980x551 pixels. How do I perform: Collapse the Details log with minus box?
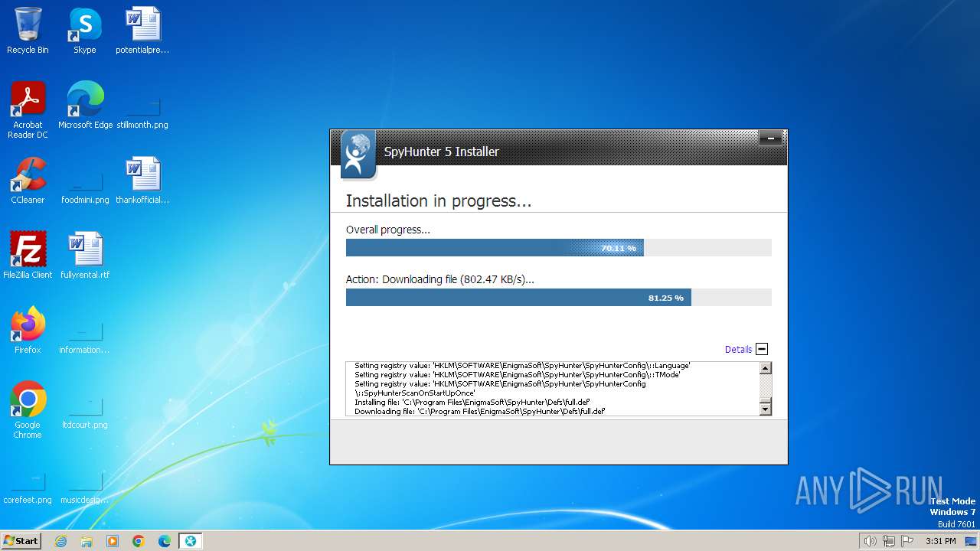(x=762, y=349)
